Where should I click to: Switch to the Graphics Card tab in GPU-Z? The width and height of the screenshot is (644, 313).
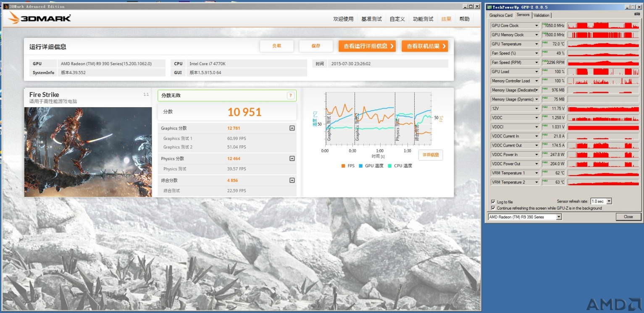[501, 15]
